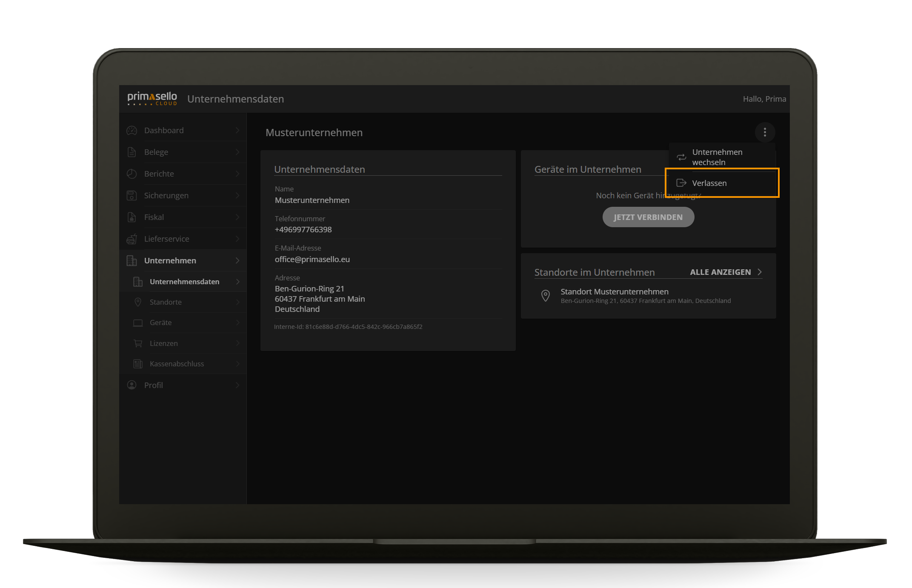Open Fiskal using its receipt icon
Screen dimensions: 912x588
pos(132,217)
